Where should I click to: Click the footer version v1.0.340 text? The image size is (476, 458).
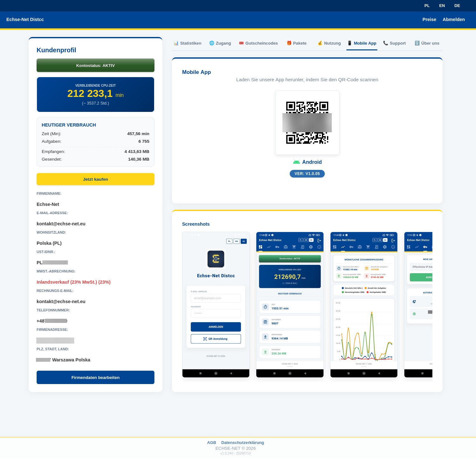pyautogui.click(x=236, y=453)
